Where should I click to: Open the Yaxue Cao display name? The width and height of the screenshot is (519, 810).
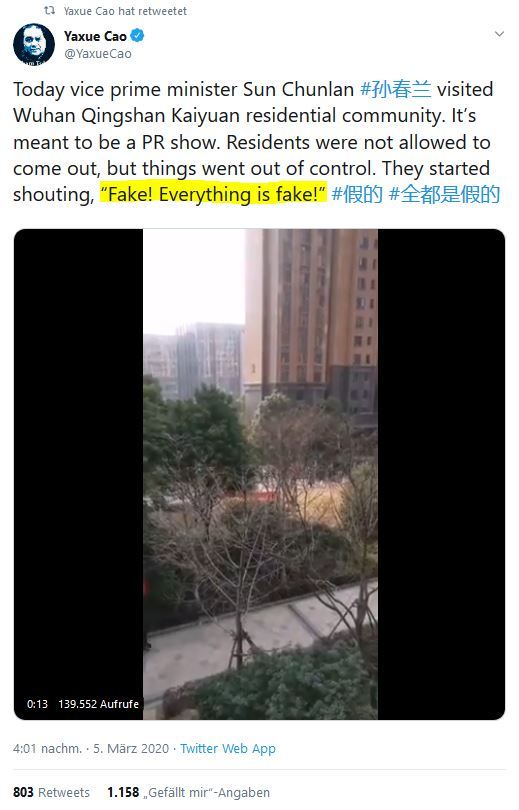pos(95,36)
